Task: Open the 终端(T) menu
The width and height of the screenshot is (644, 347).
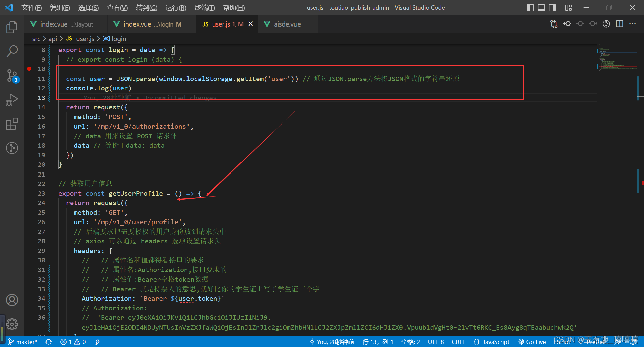Action: [x=205, y=8]
